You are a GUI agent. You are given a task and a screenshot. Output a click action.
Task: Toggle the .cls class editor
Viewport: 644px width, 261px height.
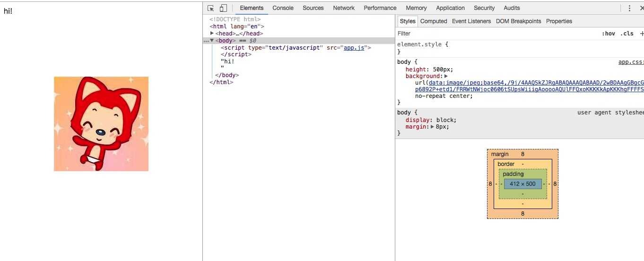[x=627, y=34]
